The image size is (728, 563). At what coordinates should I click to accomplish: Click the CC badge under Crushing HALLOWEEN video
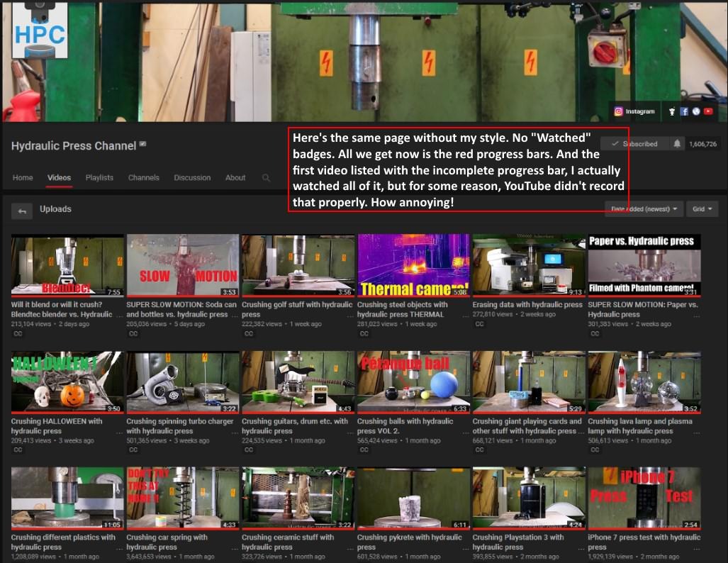18,450
